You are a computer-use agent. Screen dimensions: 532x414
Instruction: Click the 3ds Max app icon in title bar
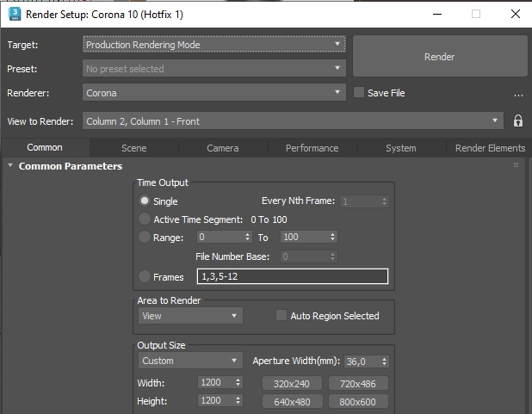click(14, 15)
